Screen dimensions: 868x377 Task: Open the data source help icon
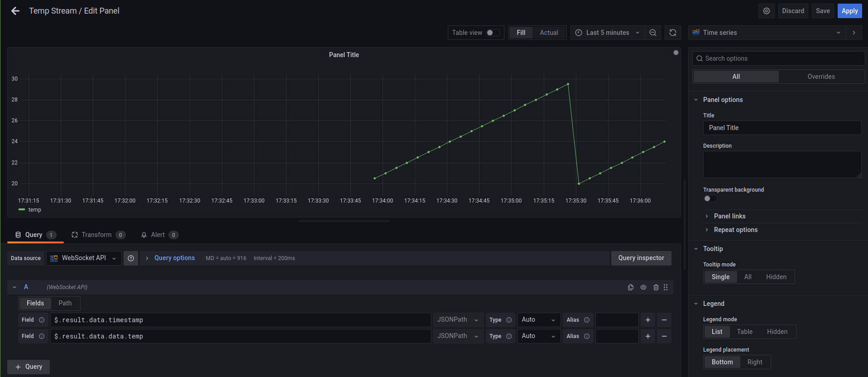[x=131, y=258]
